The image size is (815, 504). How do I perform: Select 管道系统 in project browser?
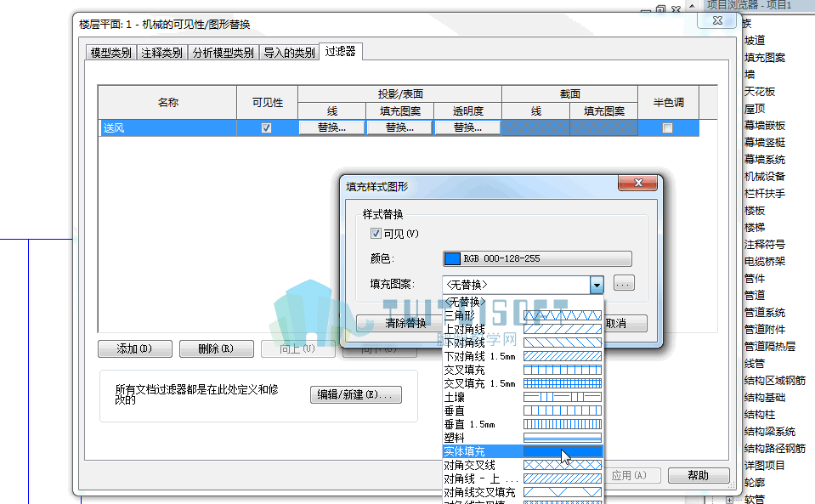click(765, 312)
